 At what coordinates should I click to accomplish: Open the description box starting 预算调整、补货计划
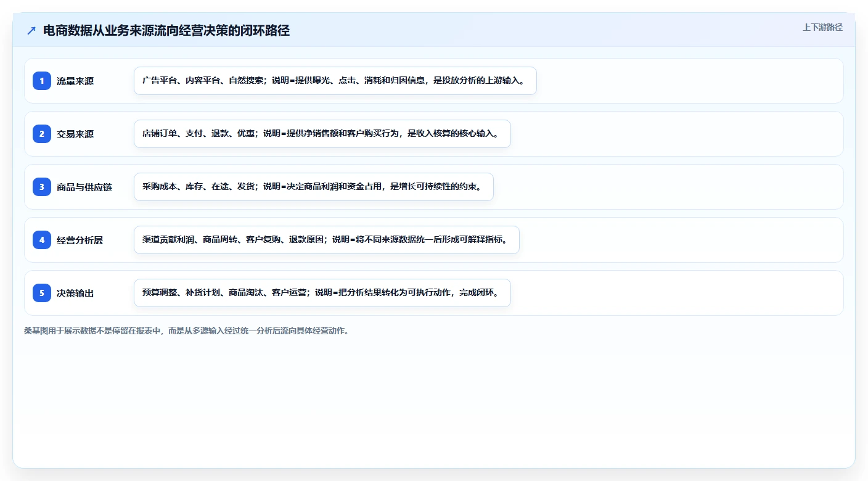pyautogui.click(x=322, y=293)
